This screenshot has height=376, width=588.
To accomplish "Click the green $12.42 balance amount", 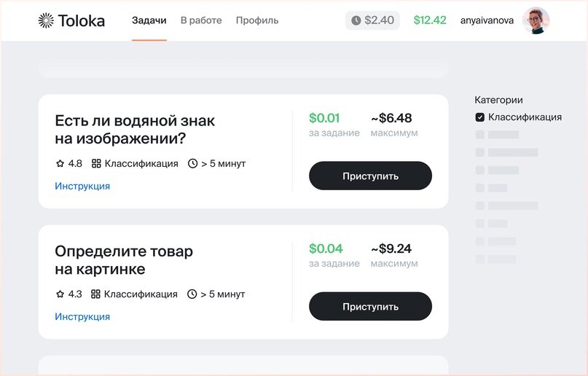I will tap(430, 20).
